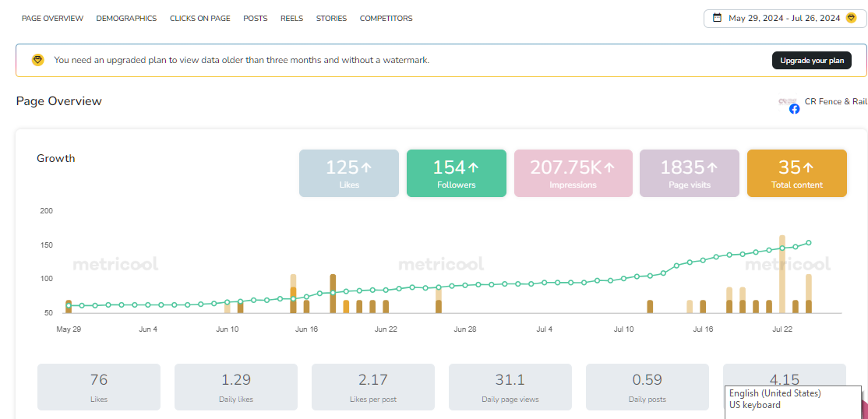Click the diamond icon in upgrade banner
This screenshot has width=868, height=419.
pyautogui.click(x=37, y=60)
